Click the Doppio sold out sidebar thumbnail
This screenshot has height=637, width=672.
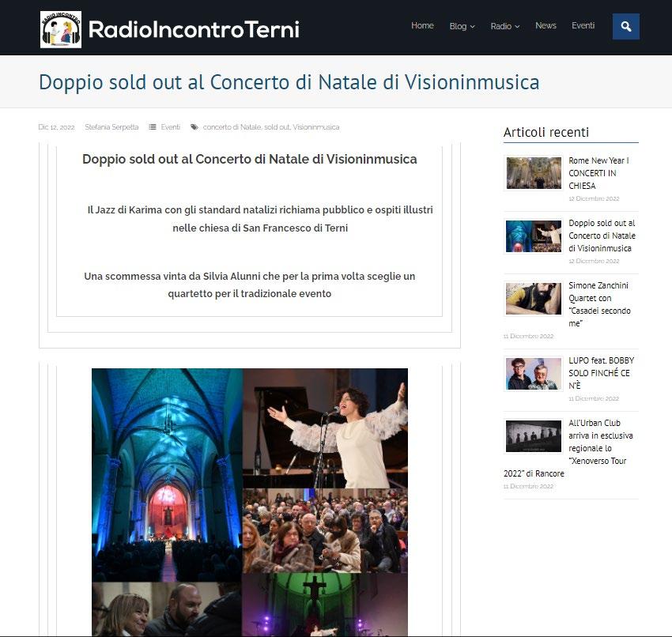click(x=534, y=236)
